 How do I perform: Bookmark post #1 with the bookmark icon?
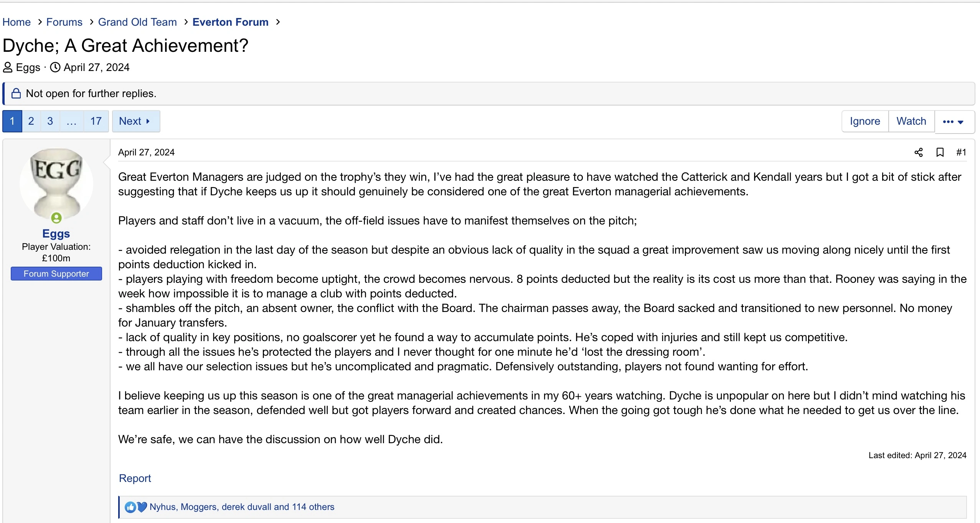[940, 152]
